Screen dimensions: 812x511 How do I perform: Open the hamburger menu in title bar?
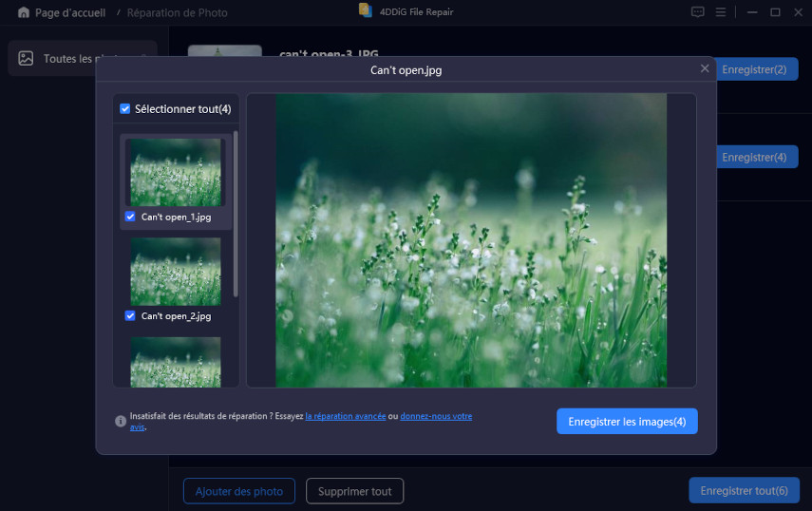pos(721,12)
